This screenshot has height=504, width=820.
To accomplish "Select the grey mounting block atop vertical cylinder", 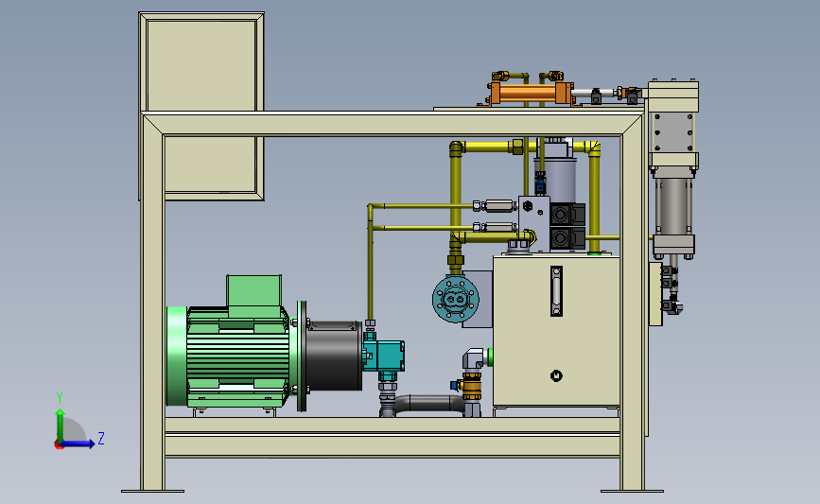I will 673,132.
